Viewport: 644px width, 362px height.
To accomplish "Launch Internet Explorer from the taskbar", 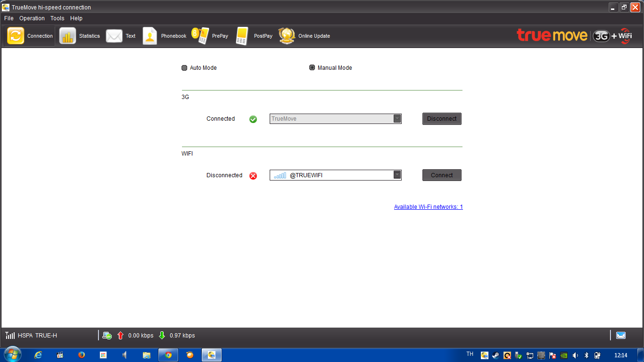I will [38, 355].
